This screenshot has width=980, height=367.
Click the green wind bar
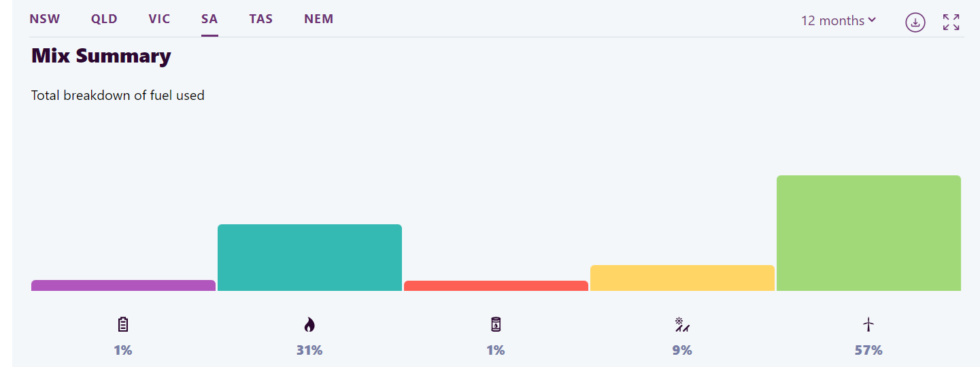[868, 233]
